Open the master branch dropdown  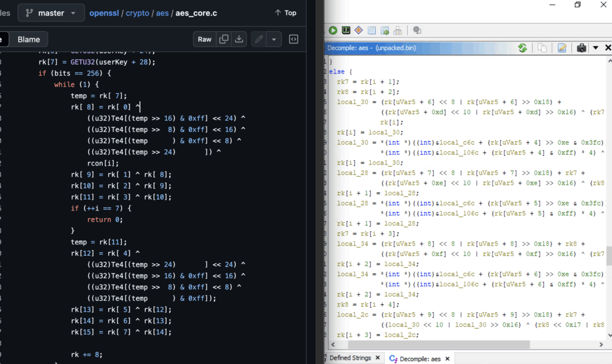51,13
